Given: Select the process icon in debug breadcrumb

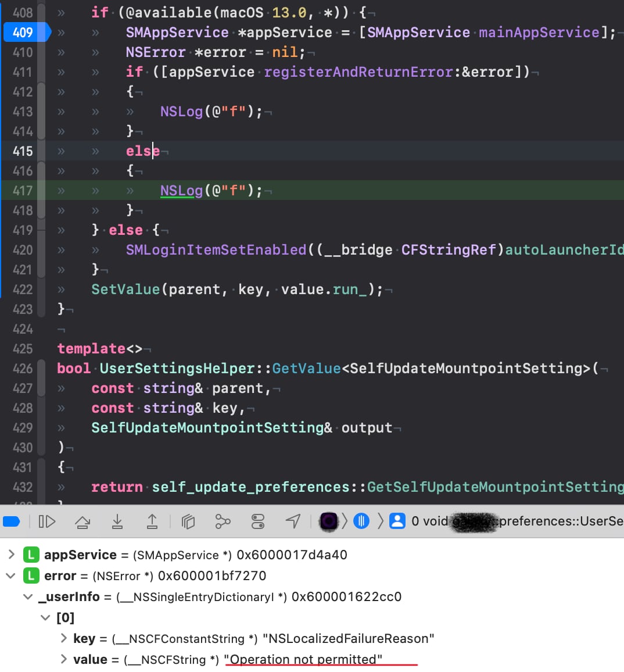Looking at the screenshot, I should click(329, 521).
